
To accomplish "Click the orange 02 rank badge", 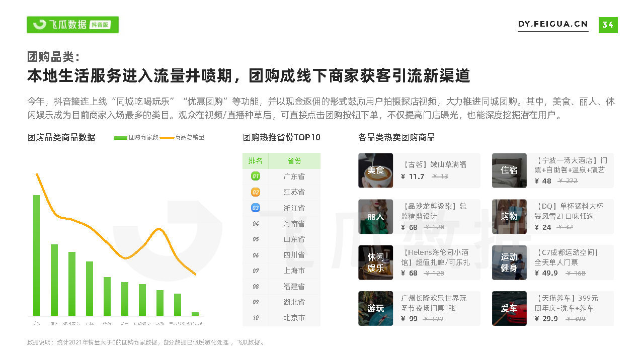I will point(256,192).
